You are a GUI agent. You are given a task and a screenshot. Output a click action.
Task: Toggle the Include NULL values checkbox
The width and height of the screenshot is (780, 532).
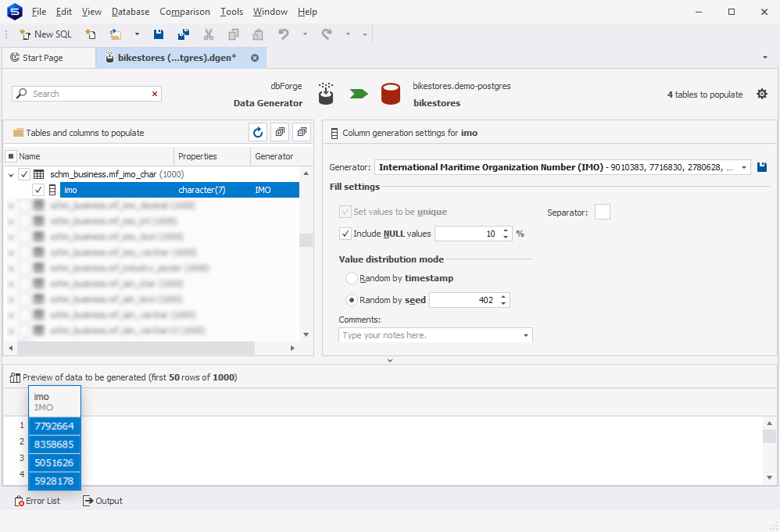345,234
